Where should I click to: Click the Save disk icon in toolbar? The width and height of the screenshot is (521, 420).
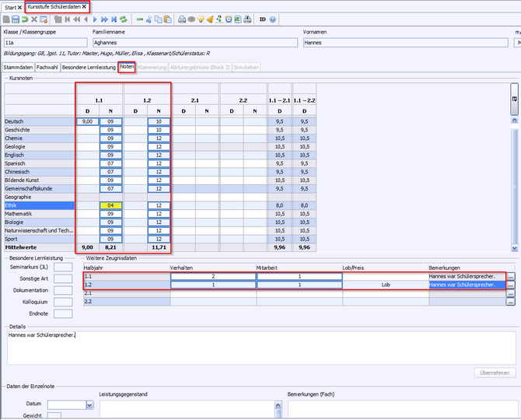coord(16,19)
